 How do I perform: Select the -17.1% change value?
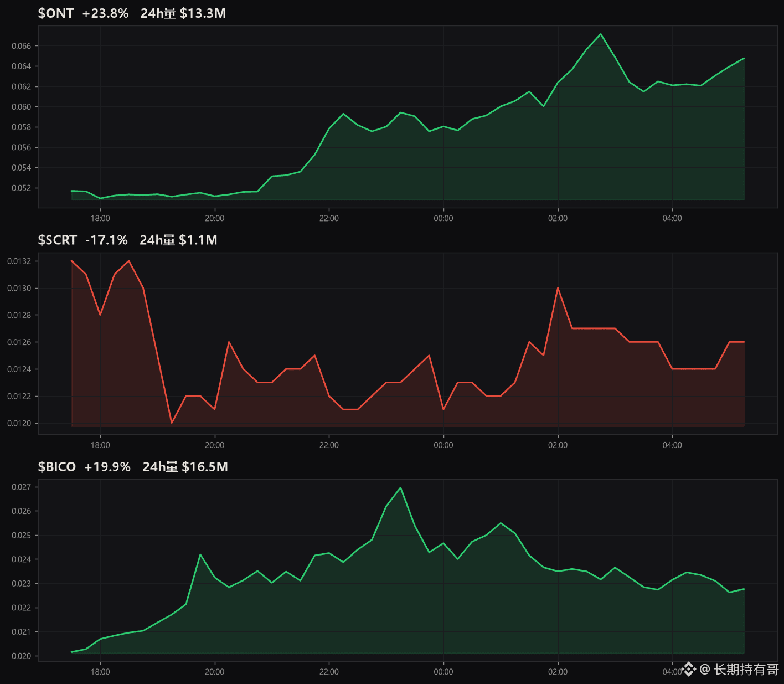[106, 240]
